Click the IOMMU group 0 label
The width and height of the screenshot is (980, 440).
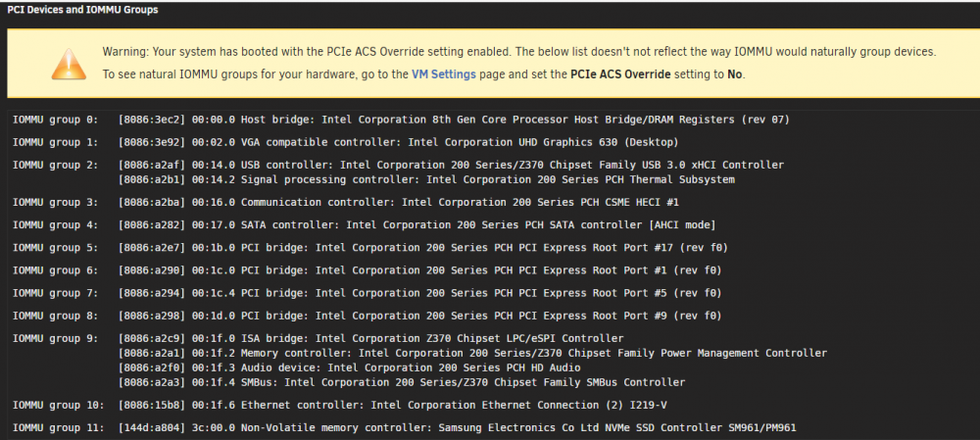[56, 120]
